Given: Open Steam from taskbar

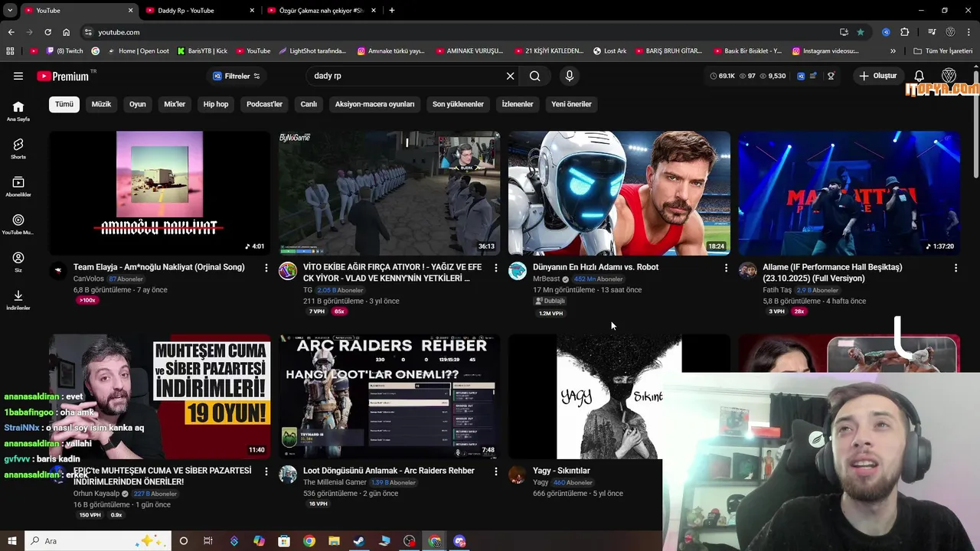Looking at the screenshot, I should pyautogui.click(x=359, y=541).
